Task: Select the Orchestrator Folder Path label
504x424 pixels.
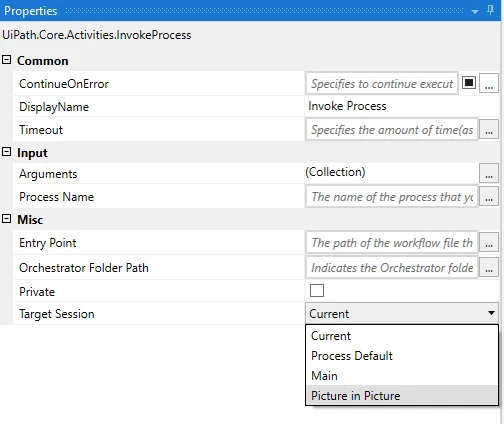Action: 84,268
